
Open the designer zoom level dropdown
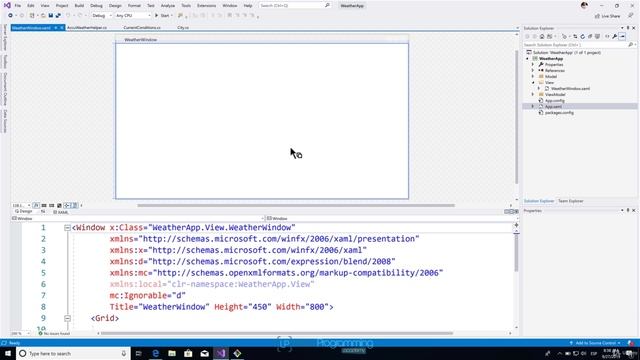click(21, 205)
